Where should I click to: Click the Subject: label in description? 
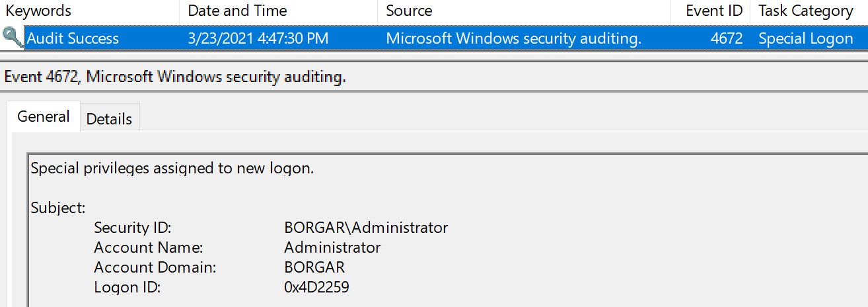[x=58, y=208]
